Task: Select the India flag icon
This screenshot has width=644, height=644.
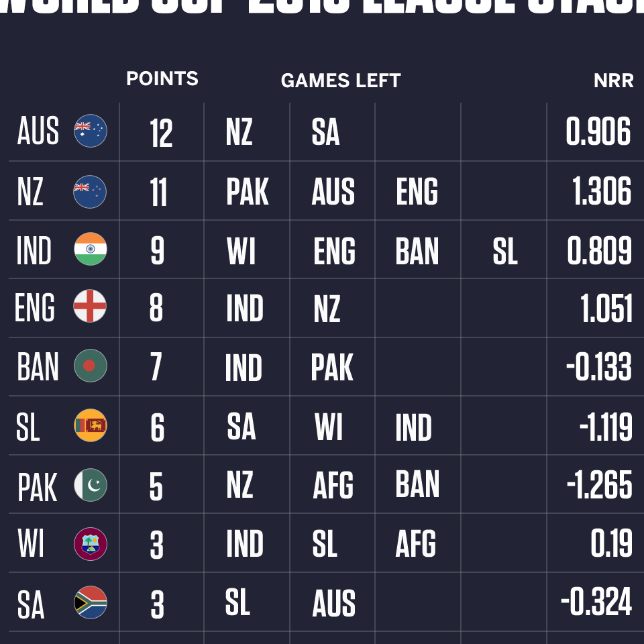Action: (91, 249)
